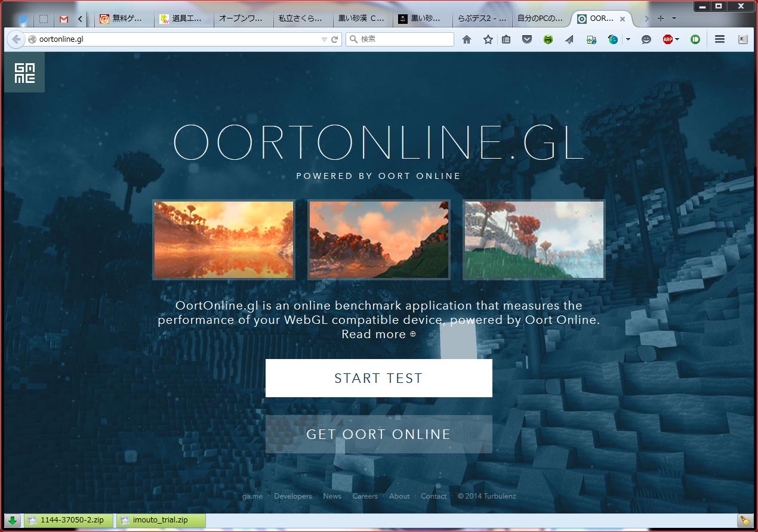The image size is (758, 532).
Task: Open the orange sunset lake screenshot thumbnail
Action: [224, 240]
